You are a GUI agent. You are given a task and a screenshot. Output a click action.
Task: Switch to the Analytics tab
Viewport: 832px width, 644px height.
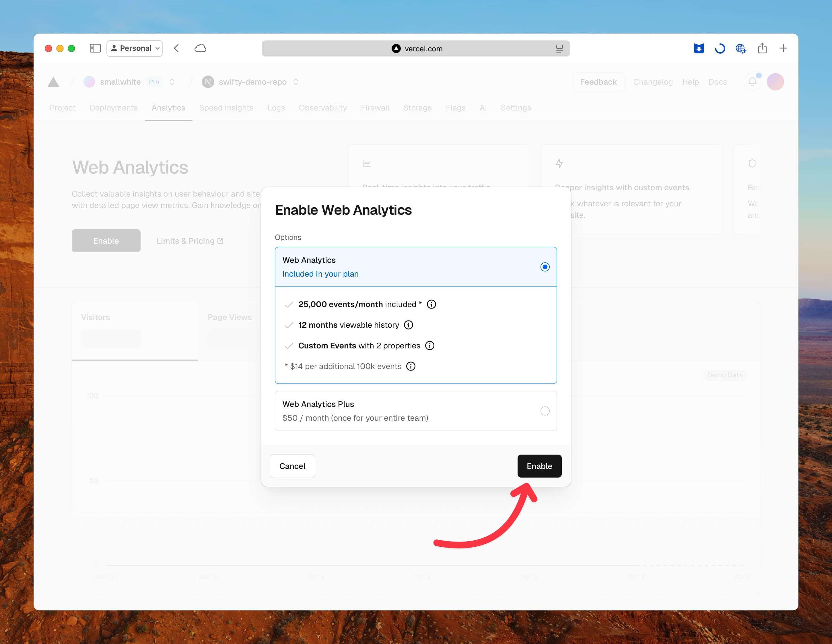(168, 108)
